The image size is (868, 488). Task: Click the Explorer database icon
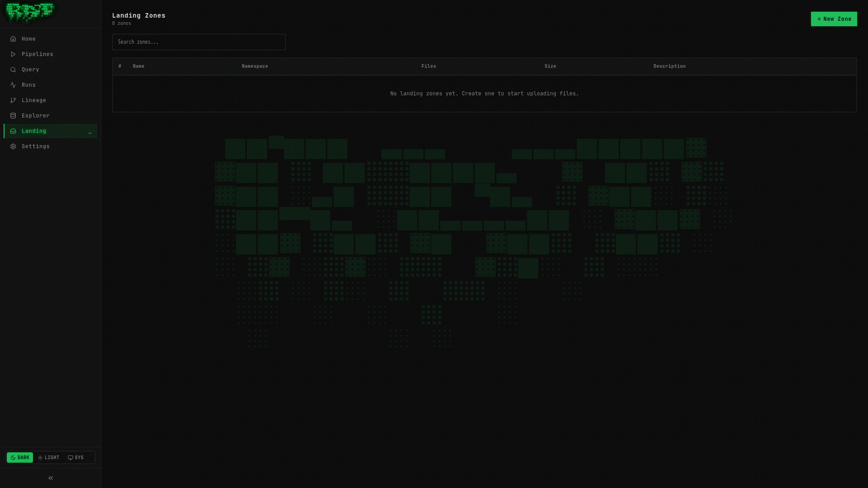13,116
